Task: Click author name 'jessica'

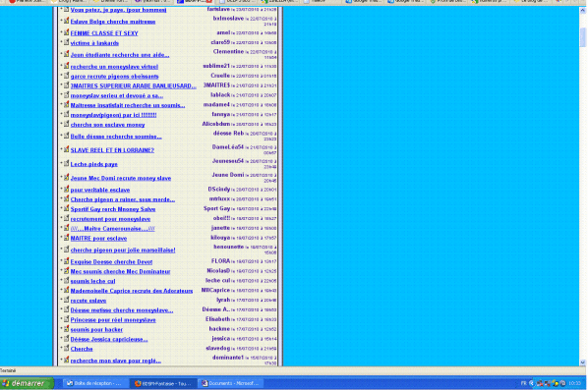Action: [221, 339]
